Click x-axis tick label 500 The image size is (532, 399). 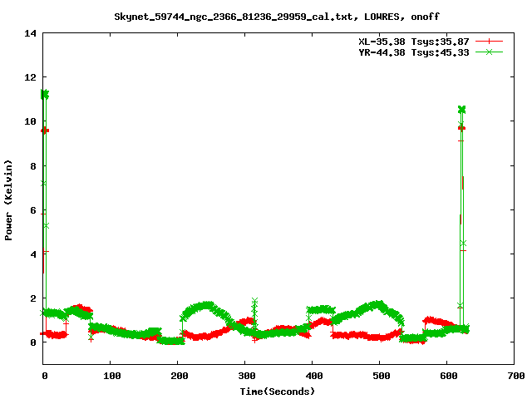pyautogui.click(x=381, y=376)
